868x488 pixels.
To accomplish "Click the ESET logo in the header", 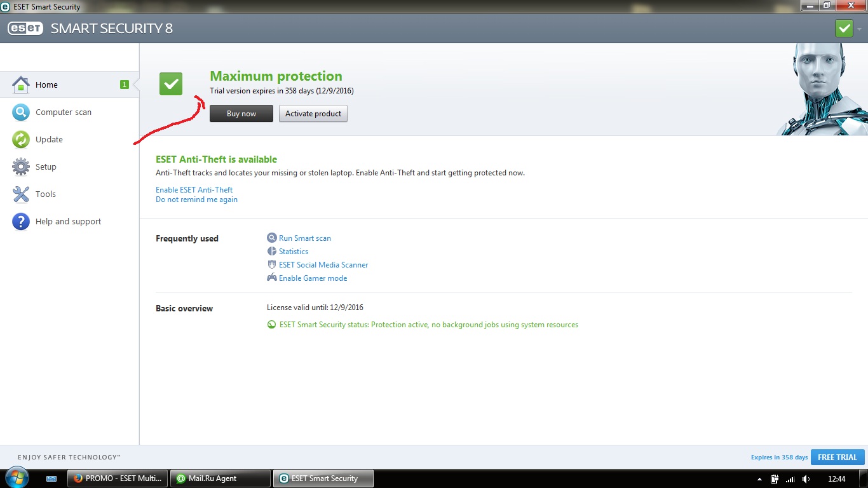I will click(x=25, y=29).
